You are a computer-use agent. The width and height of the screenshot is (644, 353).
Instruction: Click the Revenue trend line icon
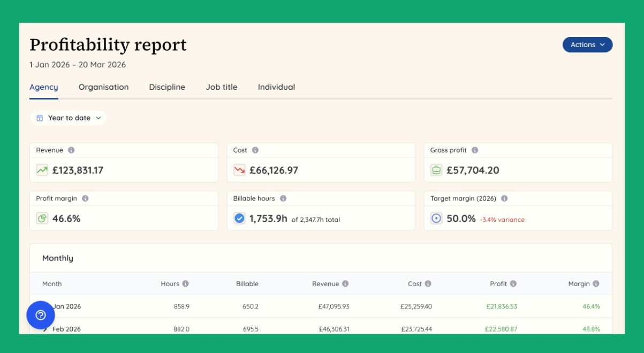(x=41, y=168)
